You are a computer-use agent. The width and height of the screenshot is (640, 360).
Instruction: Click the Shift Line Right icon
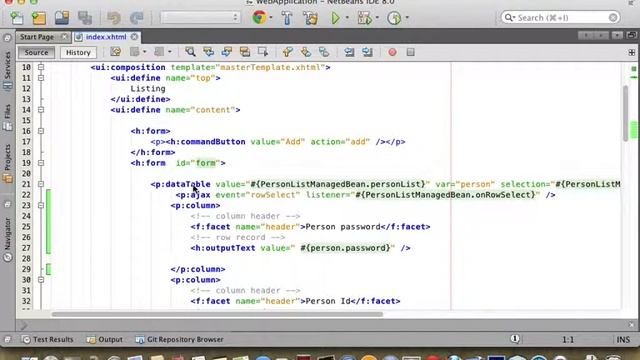click(367, 52)
